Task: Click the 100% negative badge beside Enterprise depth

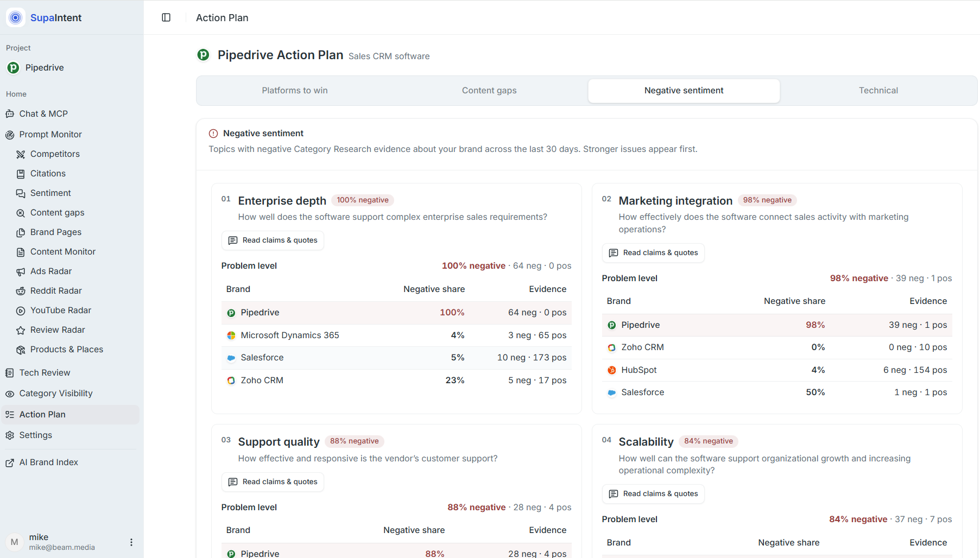Action: click(363, 200)
